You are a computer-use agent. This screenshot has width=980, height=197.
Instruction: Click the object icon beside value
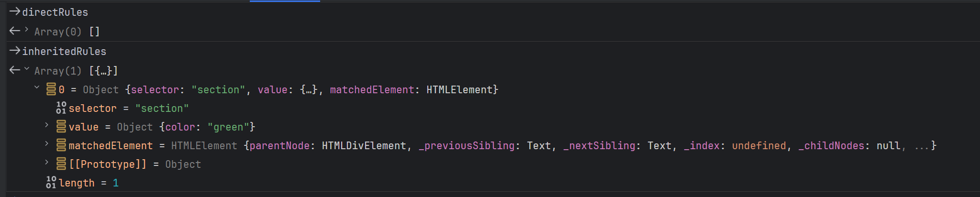point(61,127)
